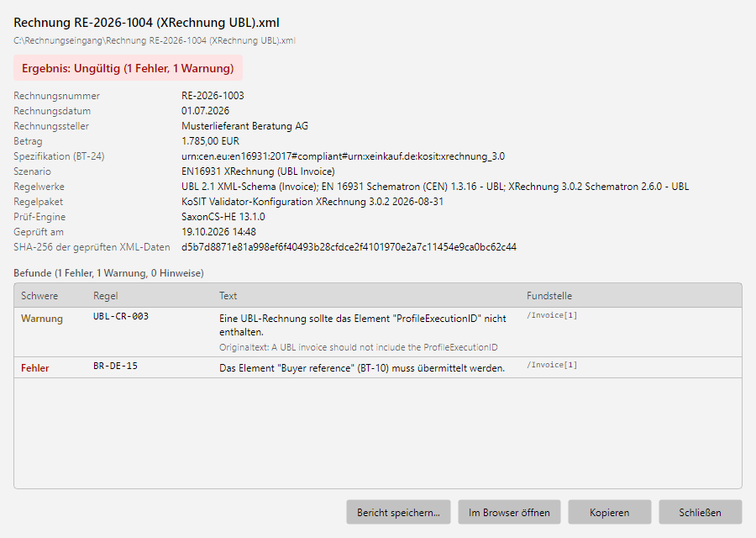This screenshot has height=538, width=756.
Task: Close the dialog with Schließen
Action: tap(700, 512)
